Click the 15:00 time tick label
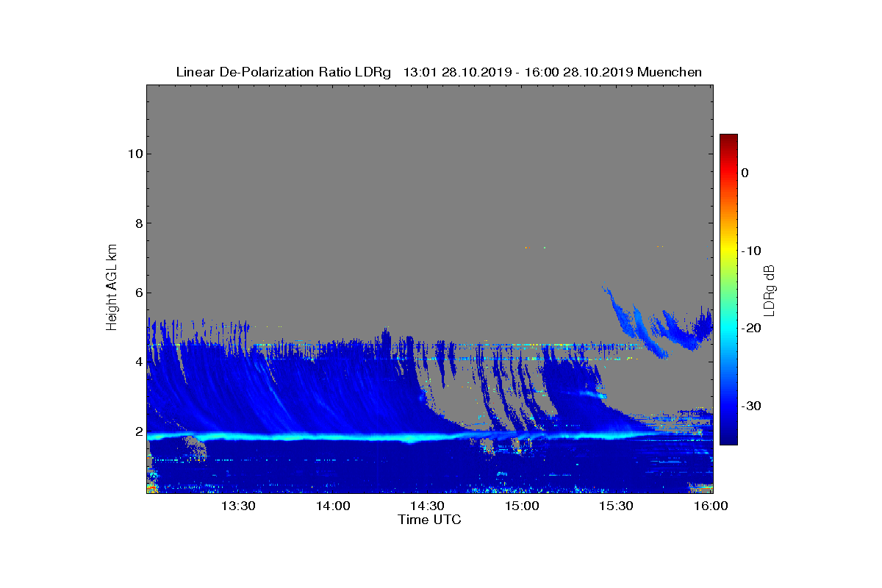Image resolution: width=882 pixels, height=588 pixels. pyautogui.click(x=523, y=506)
